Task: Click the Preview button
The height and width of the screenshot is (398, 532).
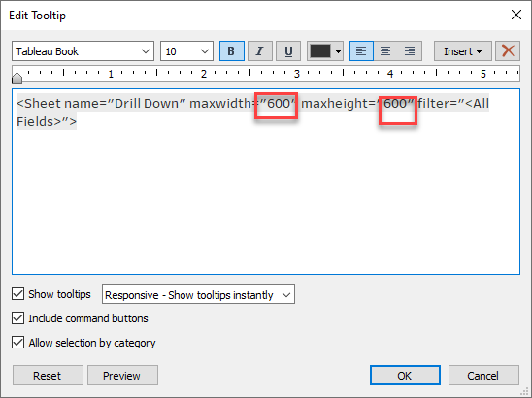Action: coord(123,376)
